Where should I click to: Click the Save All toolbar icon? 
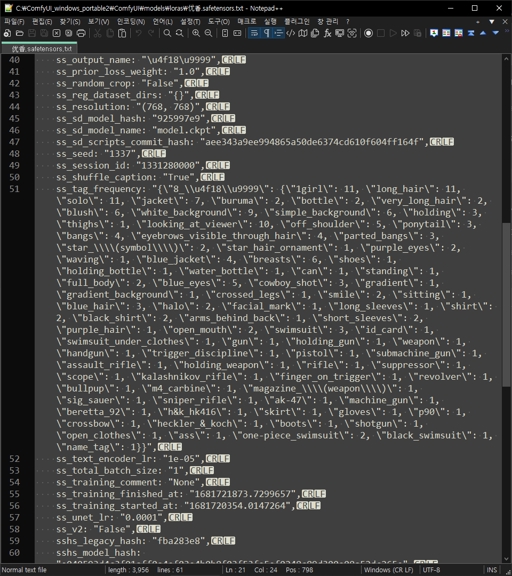tap(44, 33)
